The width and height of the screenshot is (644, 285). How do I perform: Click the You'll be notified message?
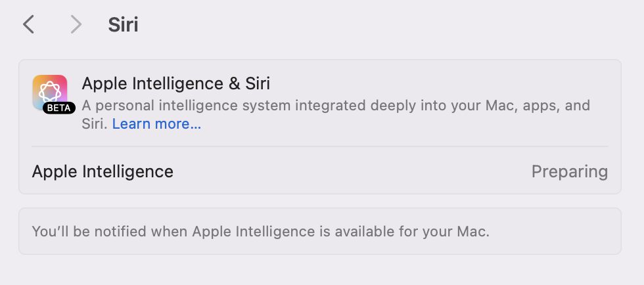tap(261, 231)
